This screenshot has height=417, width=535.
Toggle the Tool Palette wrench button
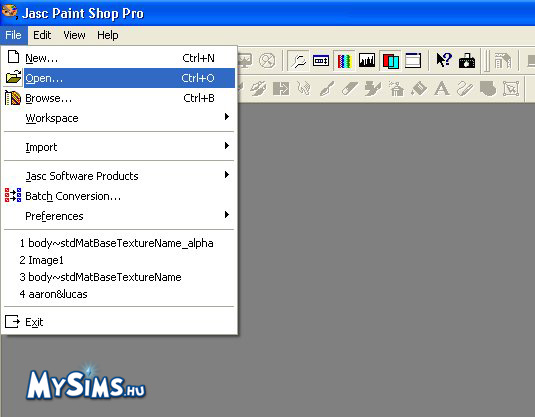[x=298, y=61]
